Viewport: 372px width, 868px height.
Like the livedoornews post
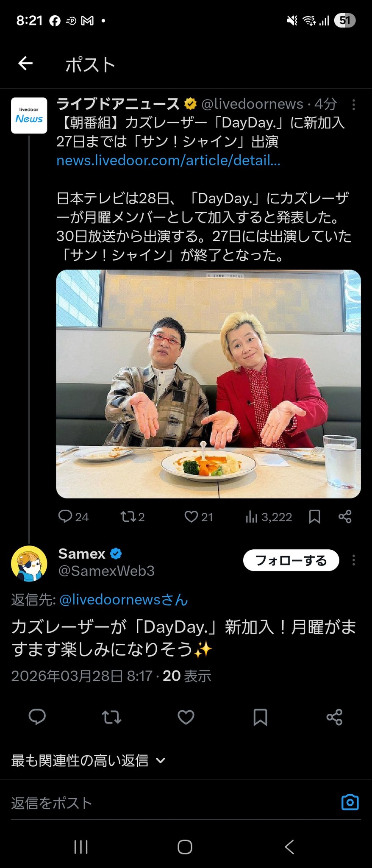[x=198, y=517]
